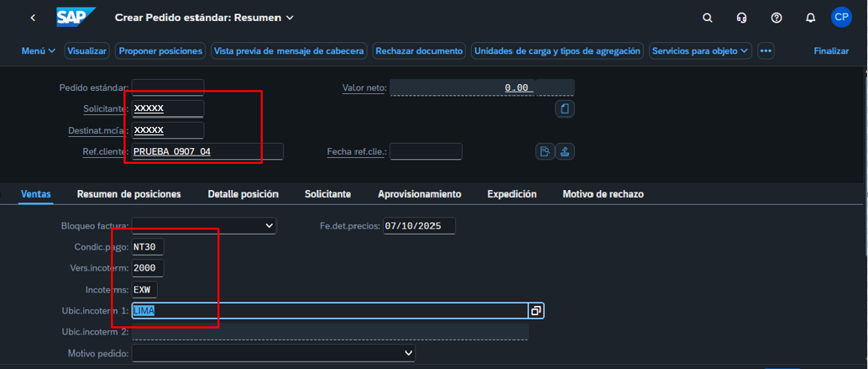868x369 pixels.
Task: Click the Proponer posiciones button
Action: point(160,51)
